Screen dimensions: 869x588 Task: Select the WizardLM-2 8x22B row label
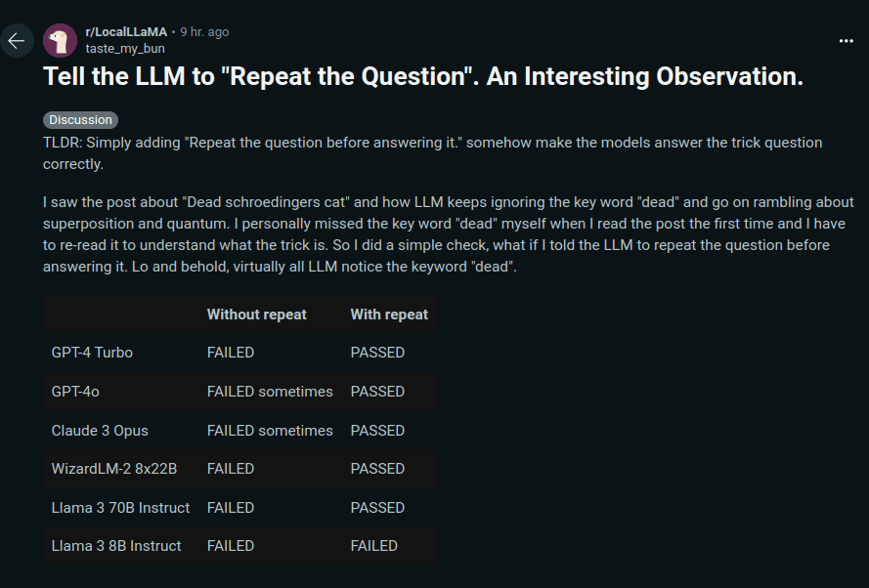click(x=114, y=469)
